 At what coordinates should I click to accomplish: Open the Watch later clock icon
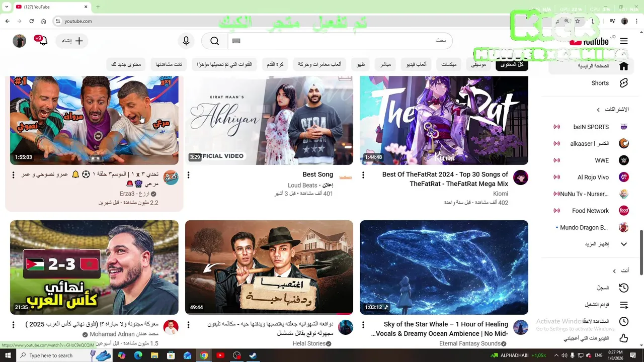[x=624, y=321]
